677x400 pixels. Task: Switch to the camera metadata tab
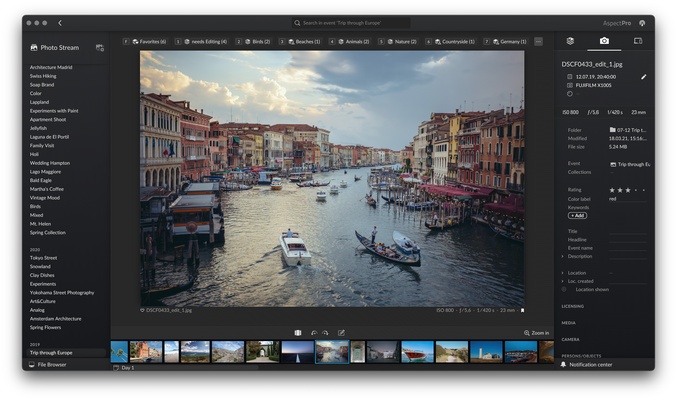pos(604,41)
